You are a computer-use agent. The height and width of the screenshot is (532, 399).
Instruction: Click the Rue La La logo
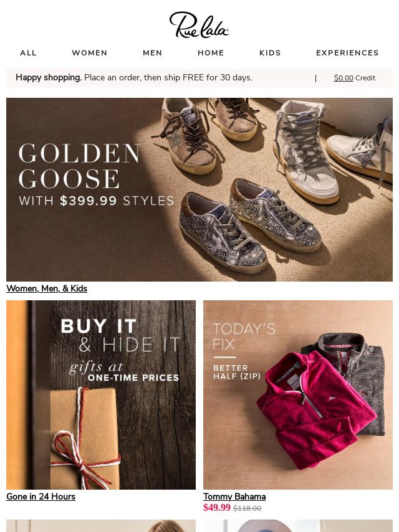(199, 25)
